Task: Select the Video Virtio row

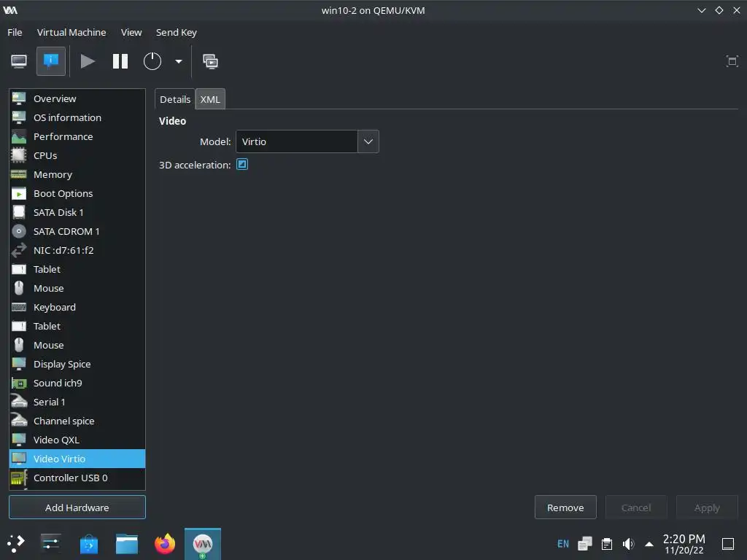Action: 77,459
